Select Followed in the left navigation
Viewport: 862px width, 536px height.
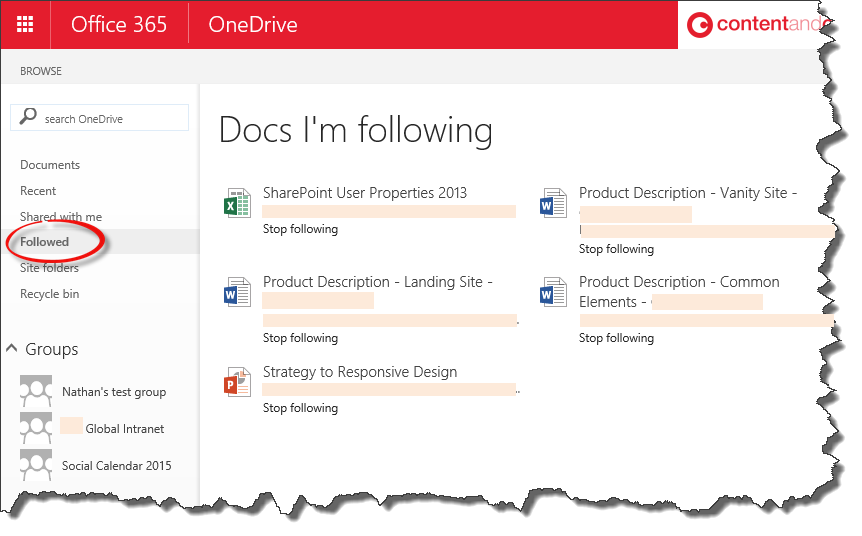(44, 242)
